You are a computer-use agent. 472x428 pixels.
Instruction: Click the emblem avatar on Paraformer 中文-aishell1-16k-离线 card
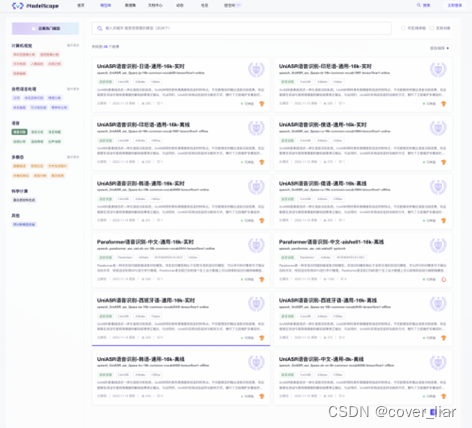point(438,245)
